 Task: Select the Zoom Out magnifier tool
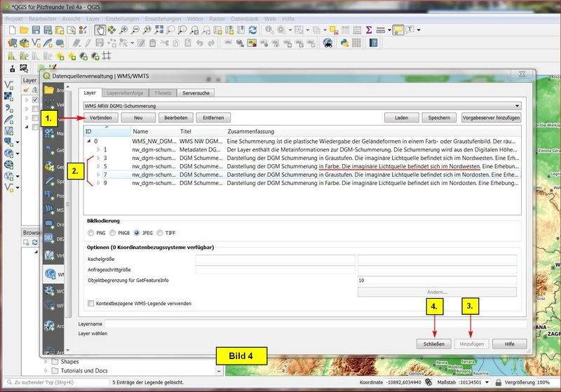pyautogui.click(x=135, y=30)
